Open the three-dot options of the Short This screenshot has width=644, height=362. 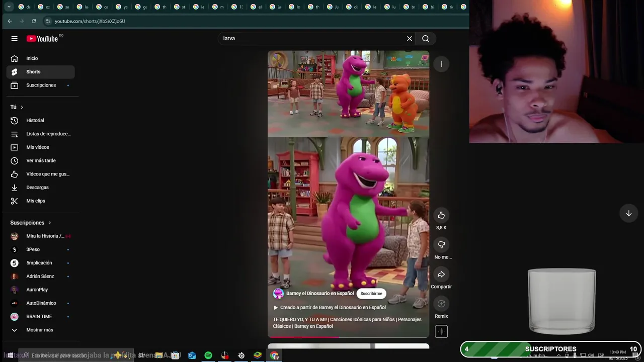tap(441, 64)
